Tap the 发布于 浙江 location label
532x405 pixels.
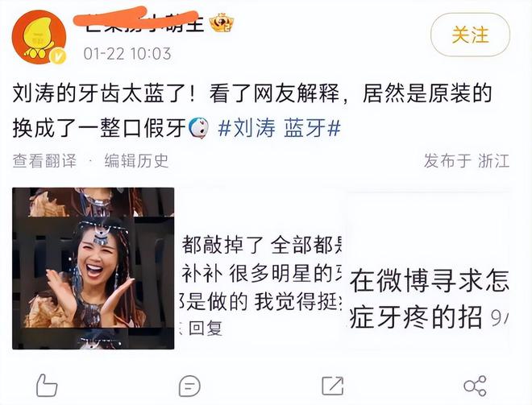[467, 161]
